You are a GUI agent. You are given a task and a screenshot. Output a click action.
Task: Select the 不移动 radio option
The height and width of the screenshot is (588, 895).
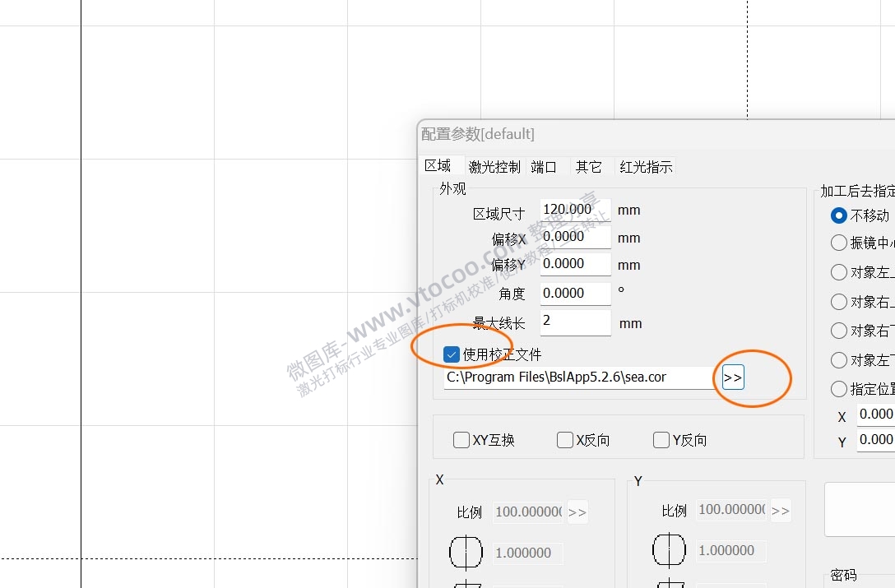pyautogui.click(x=838, y=215)
